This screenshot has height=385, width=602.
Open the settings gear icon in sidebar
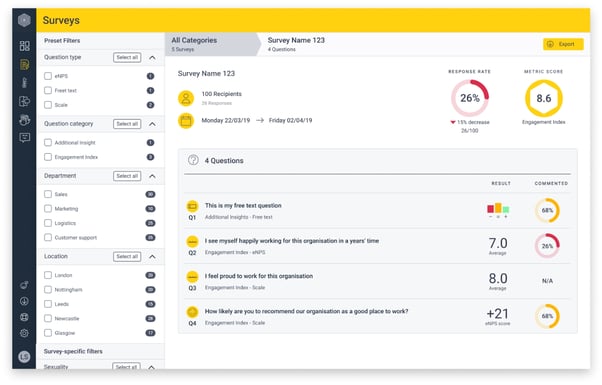coord(24,333)
